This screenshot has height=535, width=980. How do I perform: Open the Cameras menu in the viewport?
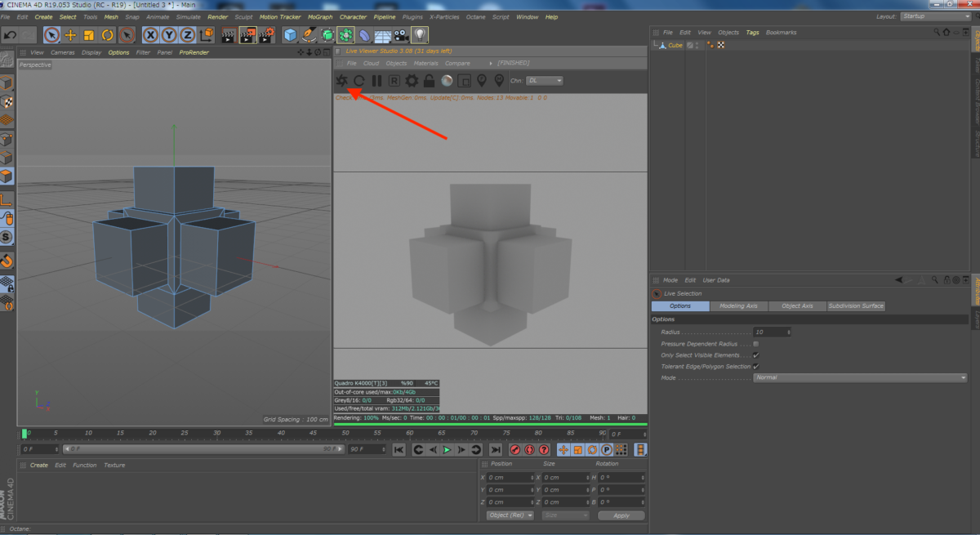pos(63,52)
